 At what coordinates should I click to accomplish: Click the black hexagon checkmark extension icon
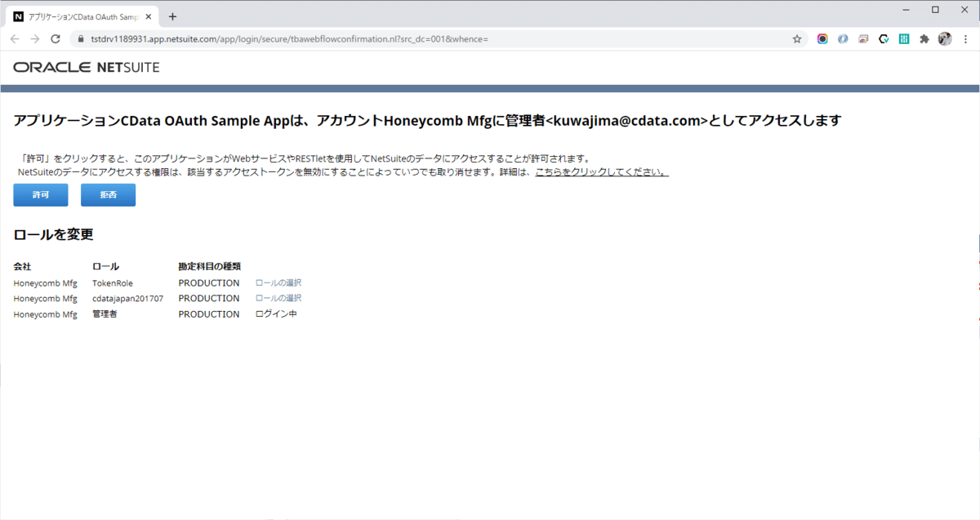[x=884, y=38]
